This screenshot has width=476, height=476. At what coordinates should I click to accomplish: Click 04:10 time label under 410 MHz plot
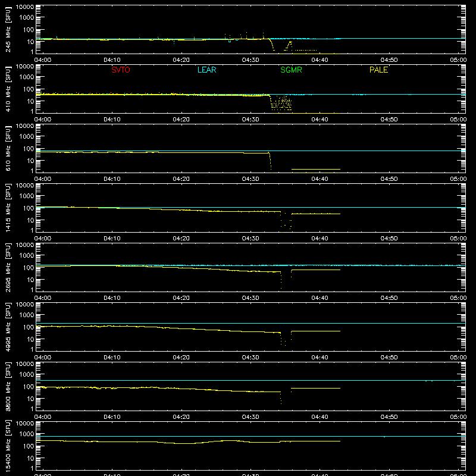tap(112, 120)
